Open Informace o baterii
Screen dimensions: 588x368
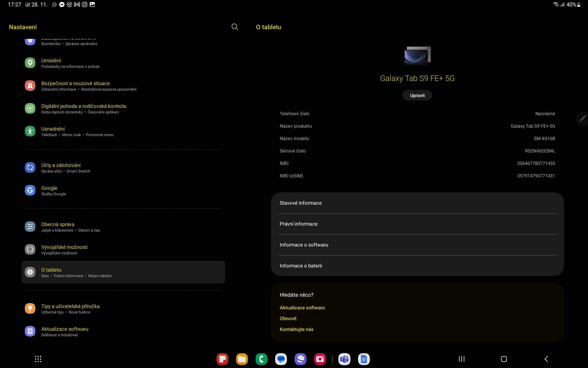coord(417,266)
